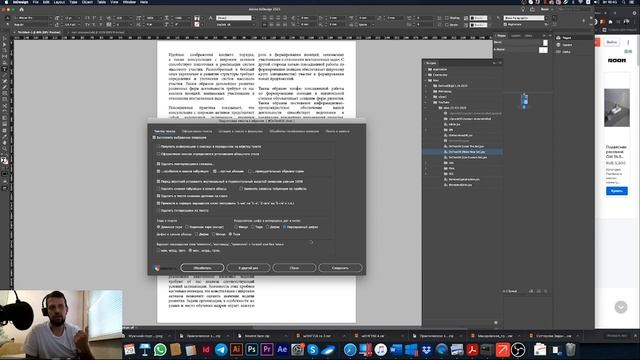Click the 'Стоп' button in the dialog

click(294, 268)
